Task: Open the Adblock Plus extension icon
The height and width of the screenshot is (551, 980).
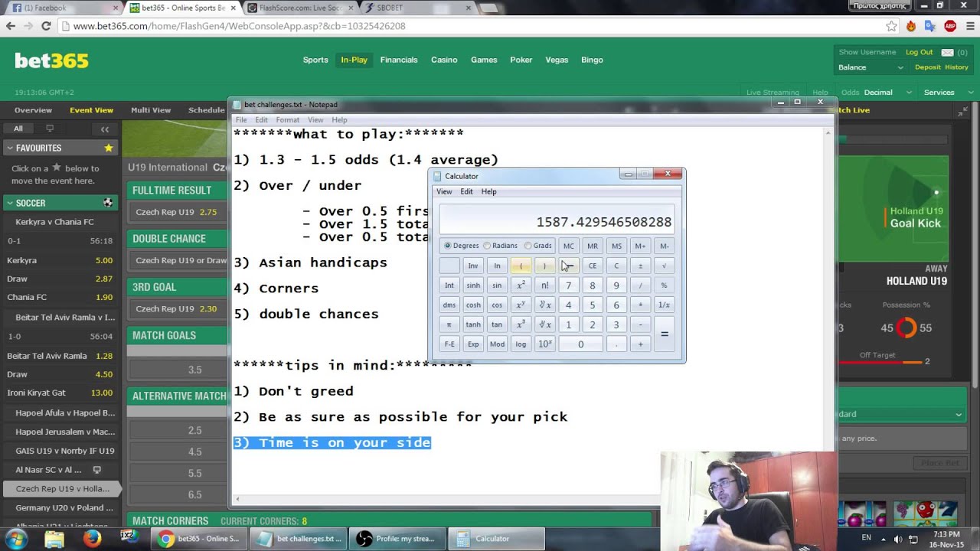Action: [x=950, y=26]
